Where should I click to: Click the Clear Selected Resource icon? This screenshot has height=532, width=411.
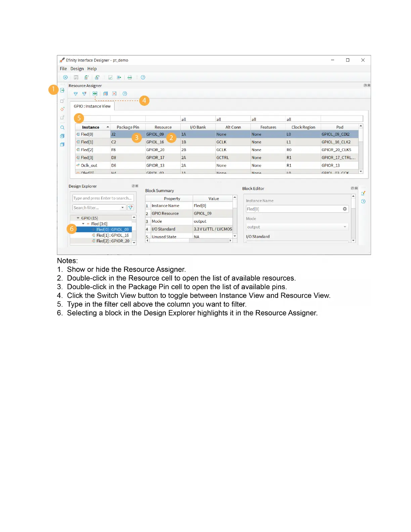105,94
